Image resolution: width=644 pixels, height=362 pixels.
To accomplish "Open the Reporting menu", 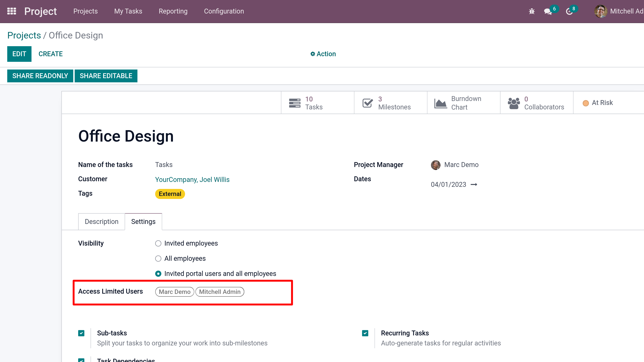I will (173, 11).
